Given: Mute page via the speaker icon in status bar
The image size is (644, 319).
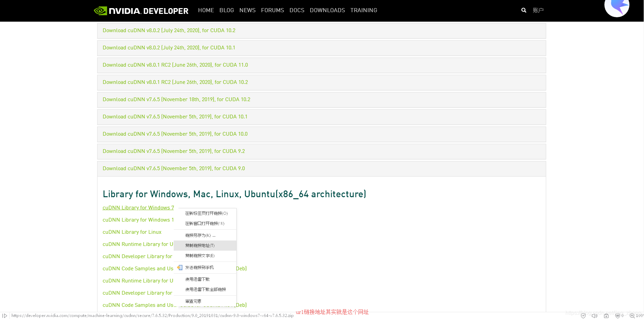Looking at the screenshot, I should pos(594,316).
